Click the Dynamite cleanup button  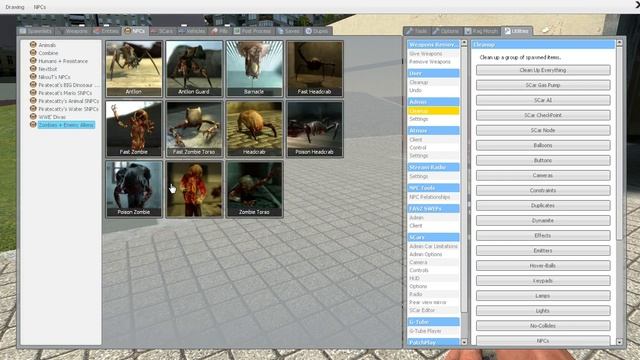click(543, 220)
